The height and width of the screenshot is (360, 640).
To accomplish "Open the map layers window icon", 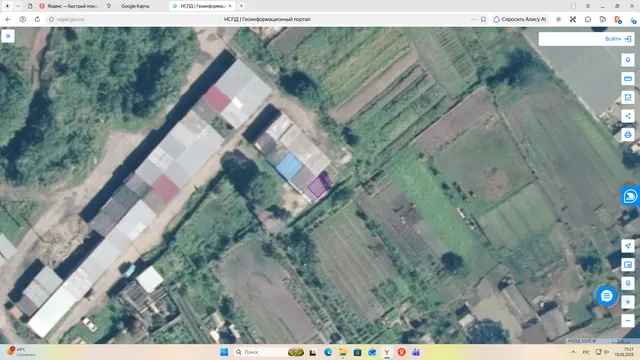I will coord(628,264).
